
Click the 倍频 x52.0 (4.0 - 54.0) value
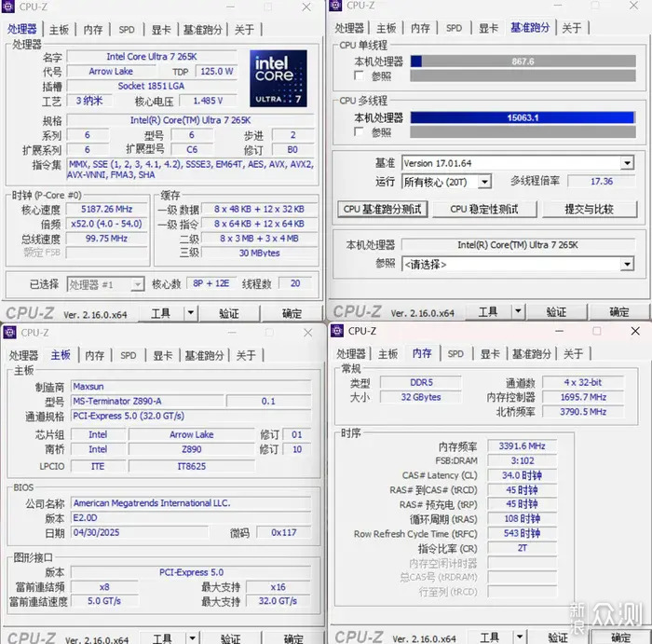pyautogui.click(x=107, y=224)
